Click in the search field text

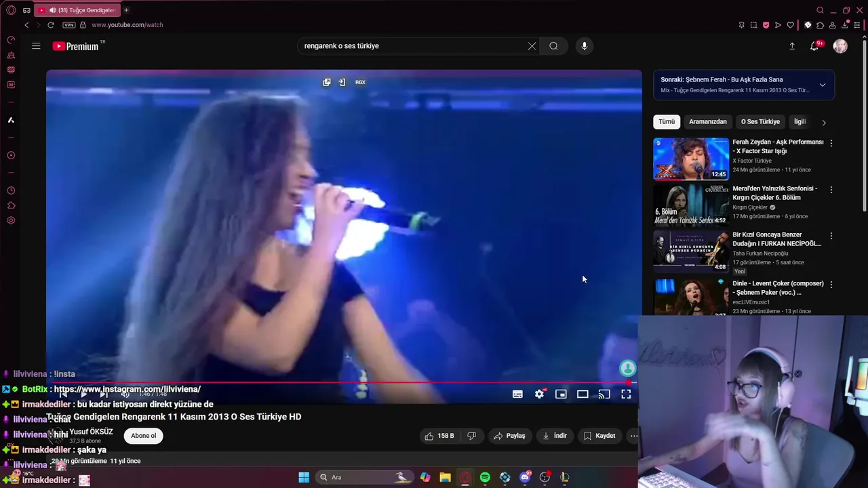click(x=341, y=46)
